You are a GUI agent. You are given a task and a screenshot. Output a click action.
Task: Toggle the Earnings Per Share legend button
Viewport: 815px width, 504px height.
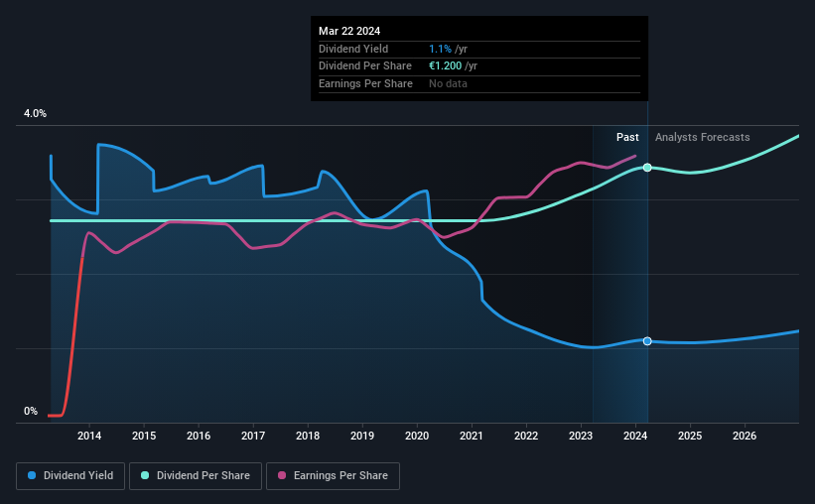[333, 476]
